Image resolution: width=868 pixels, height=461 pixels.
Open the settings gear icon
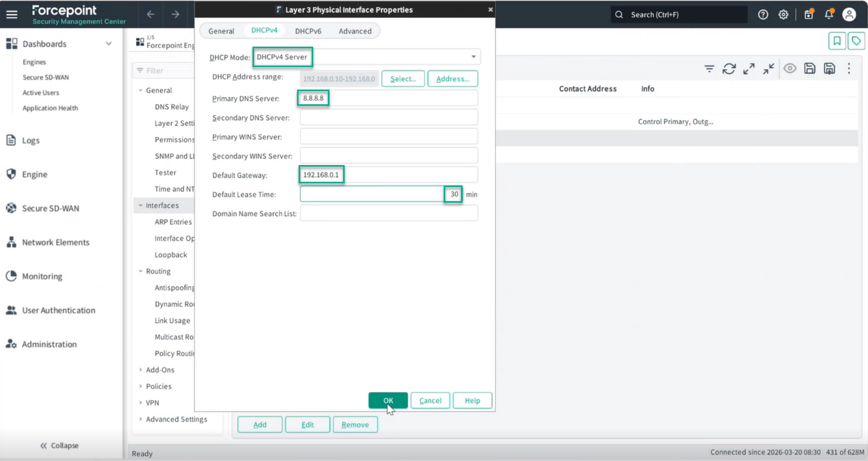click(783, 15)
